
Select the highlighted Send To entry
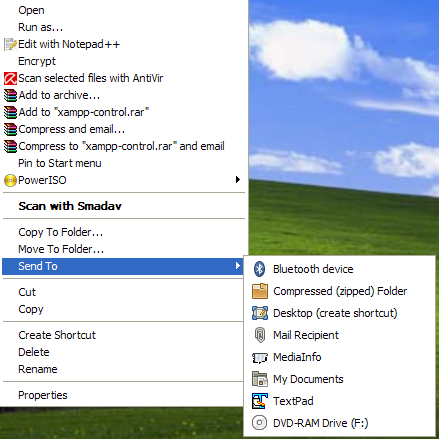click(123, 266)
